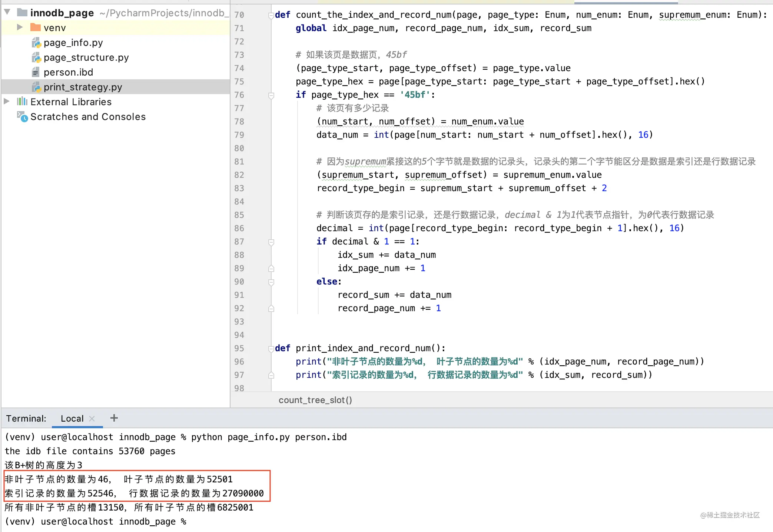Click the count_tree_slot() breadcrumb

pyautogui.click(x=315, y=400)
